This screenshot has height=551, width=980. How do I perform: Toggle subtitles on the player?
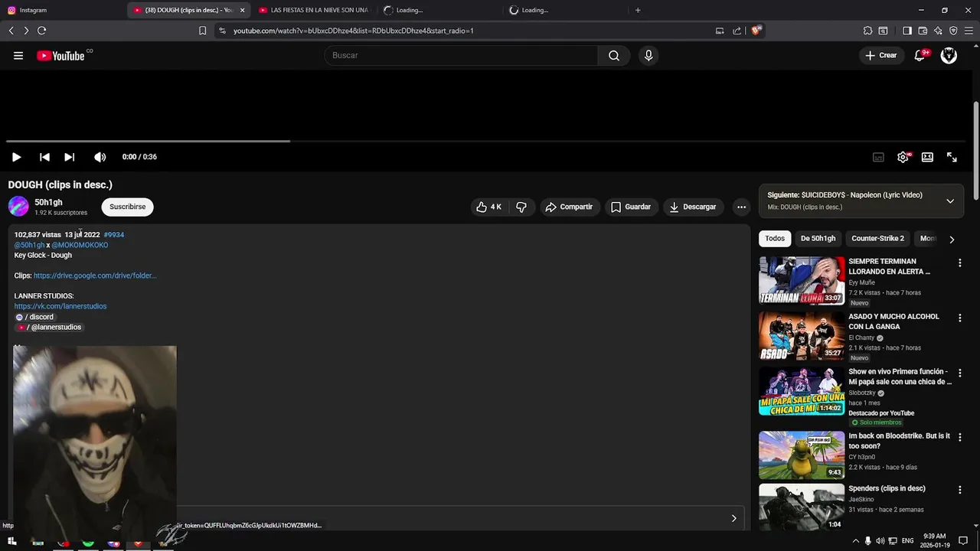pyautogui.click(x=878, y=157)
